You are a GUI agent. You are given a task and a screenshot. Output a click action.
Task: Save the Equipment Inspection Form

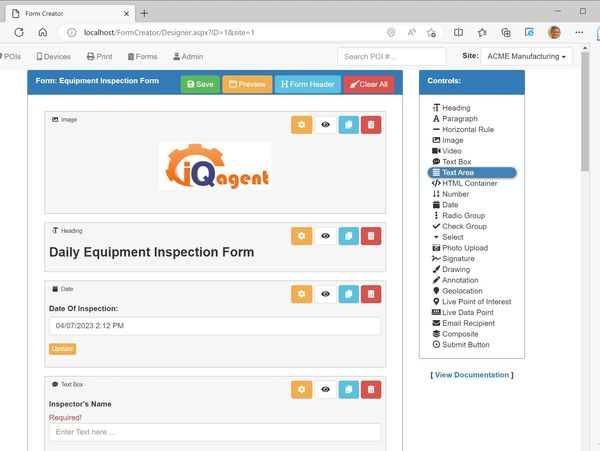[200, 84]
